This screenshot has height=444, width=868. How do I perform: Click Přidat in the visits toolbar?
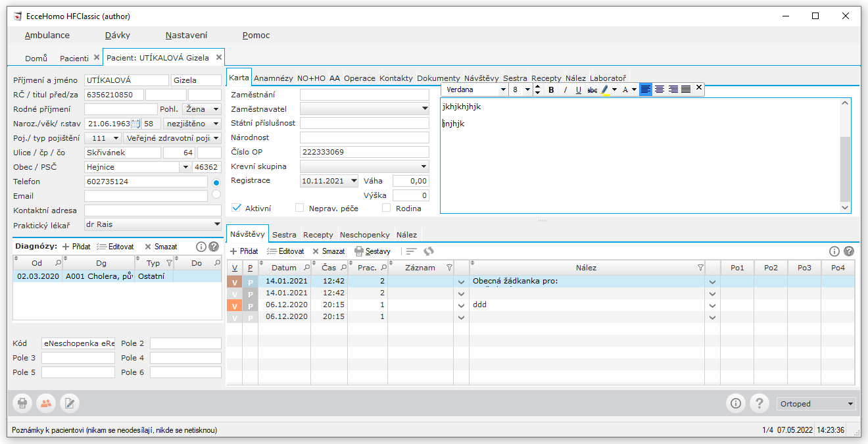pyautogui.click(x=244, y=251)
